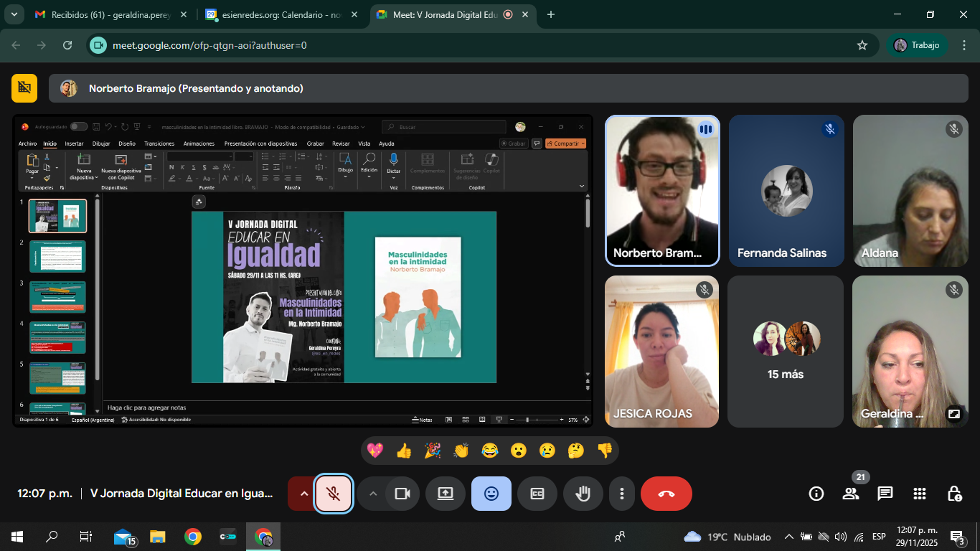
Task: Expand audio settings arrow beside microphone
Action: pyautogui.click(x=303, y=494)
